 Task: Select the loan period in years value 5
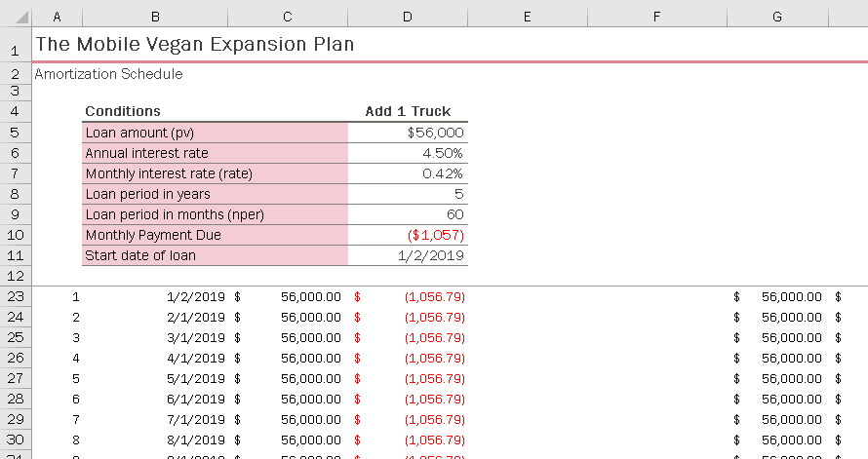[408, 194]
